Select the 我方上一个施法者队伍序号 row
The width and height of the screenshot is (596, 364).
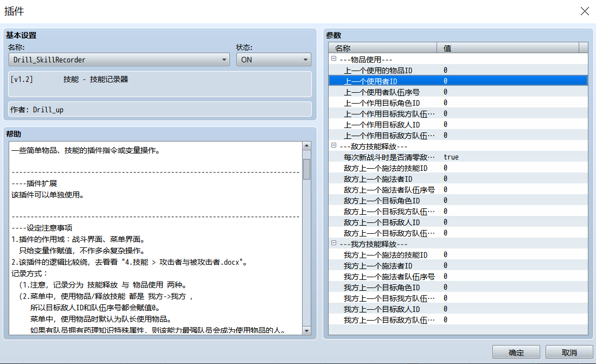458,277
